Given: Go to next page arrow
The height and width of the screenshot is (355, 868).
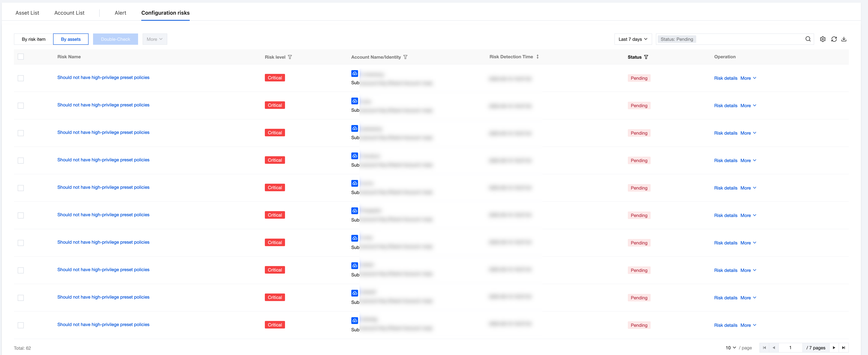Looking at the screenshot, I should pos(834,348).
